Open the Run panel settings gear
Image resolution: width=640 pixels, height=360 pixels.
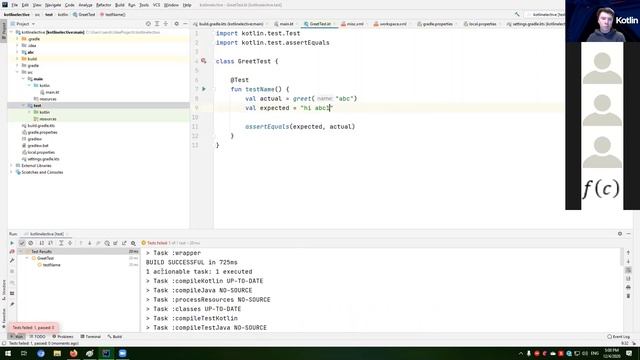[620, 234]
